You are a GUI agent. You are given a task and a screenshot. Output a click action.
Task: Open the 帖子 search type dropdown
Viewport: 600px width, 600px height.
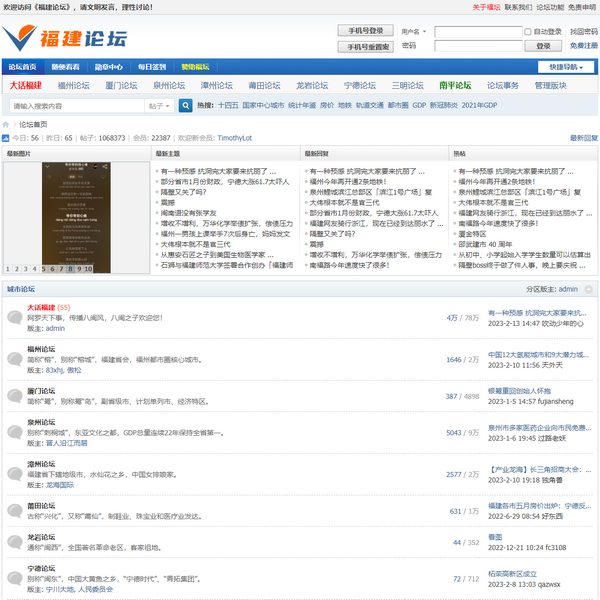[x=160, y=105]
